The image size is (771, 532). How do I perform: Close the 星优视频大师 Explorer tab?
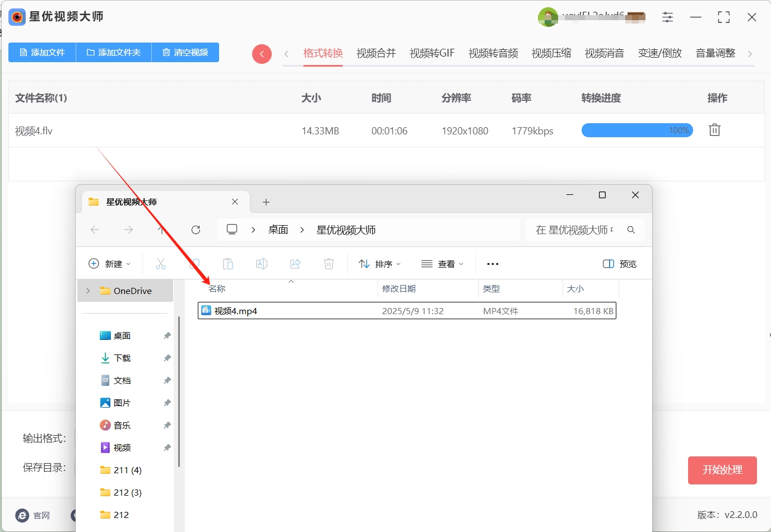[235, 202]
